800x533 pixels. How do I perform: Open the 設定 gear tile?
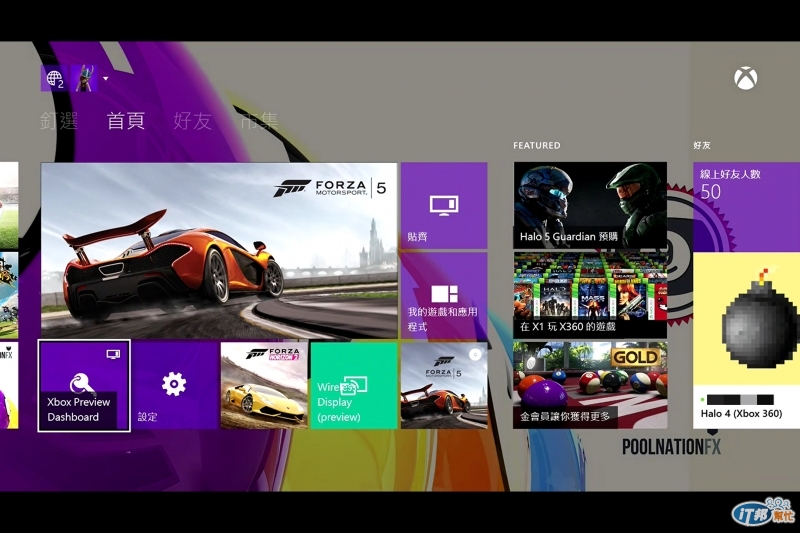tap(174, 386)
